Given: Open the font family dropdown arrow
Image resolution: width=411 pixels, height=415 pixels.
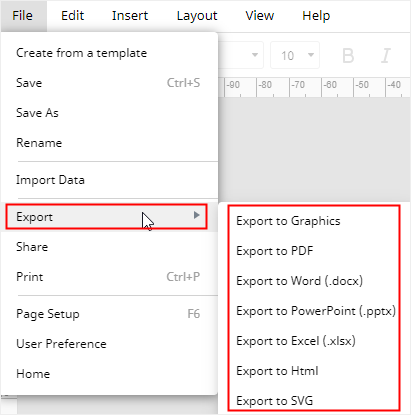Looking at the screenshot, I should pyautogui.click(x=255, y=55).
